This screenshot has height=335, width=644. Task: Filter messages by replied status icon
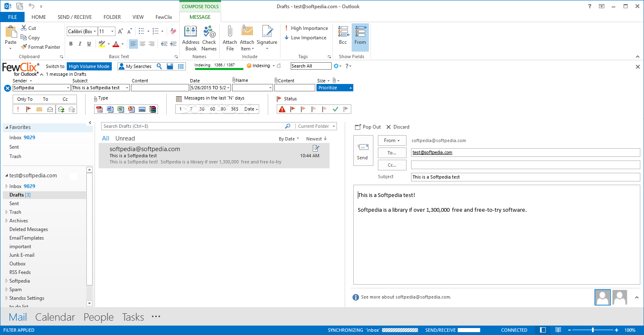pos(61,109)
